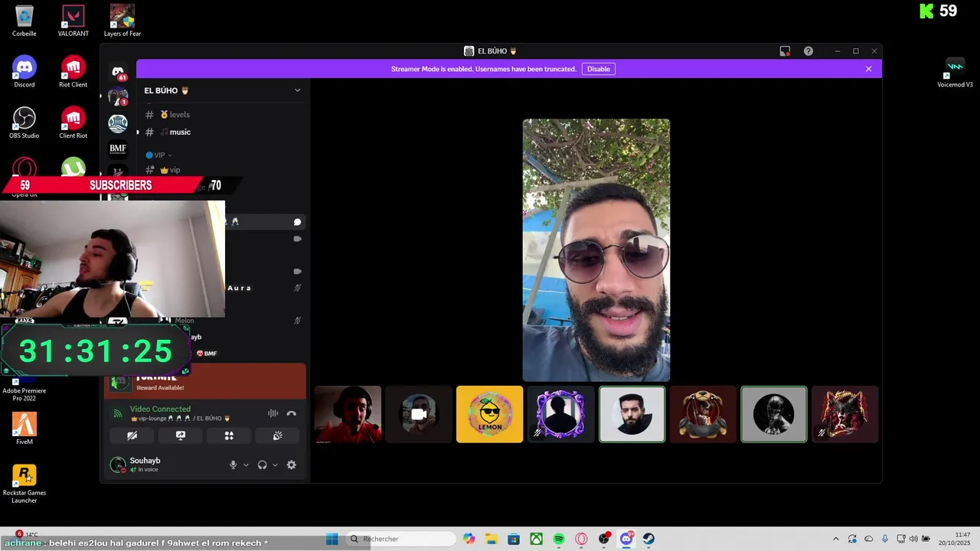Click Video Connected status label

[x=160, y=409]
